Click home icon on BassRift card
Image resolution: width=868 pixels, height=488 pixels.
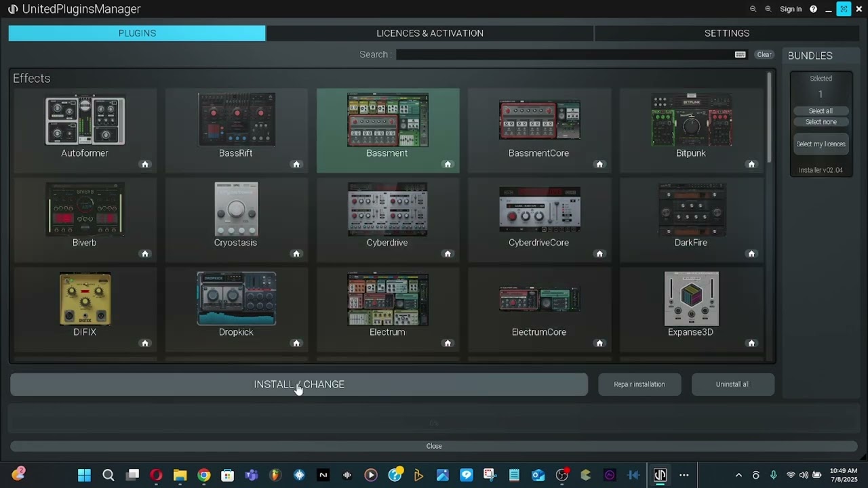point(296,164)
